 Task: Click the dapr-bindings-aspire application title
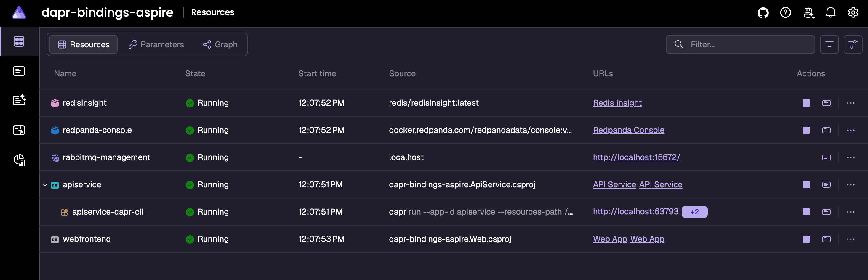tap(107, 12)
